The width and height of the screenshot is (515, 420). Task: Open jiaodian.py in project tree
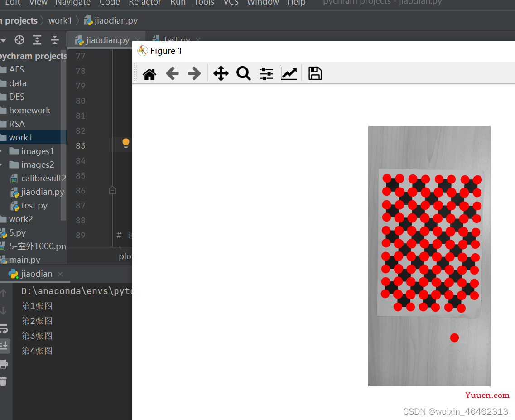coord(37,192)
